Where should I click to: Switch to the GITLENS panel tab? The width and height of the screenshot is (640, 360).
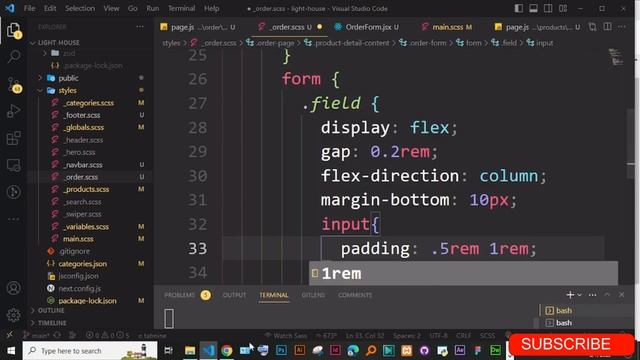click(x=313, y=295)
